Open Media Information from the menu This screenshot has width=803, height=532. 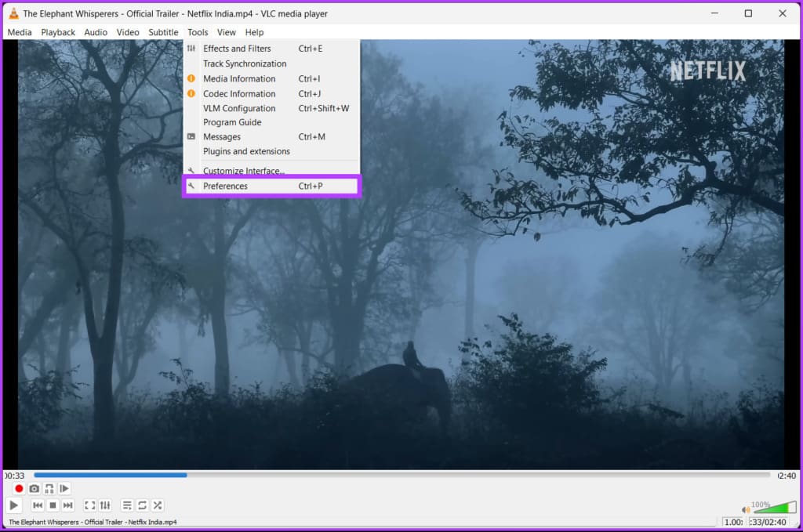click(x=271, y=79)
